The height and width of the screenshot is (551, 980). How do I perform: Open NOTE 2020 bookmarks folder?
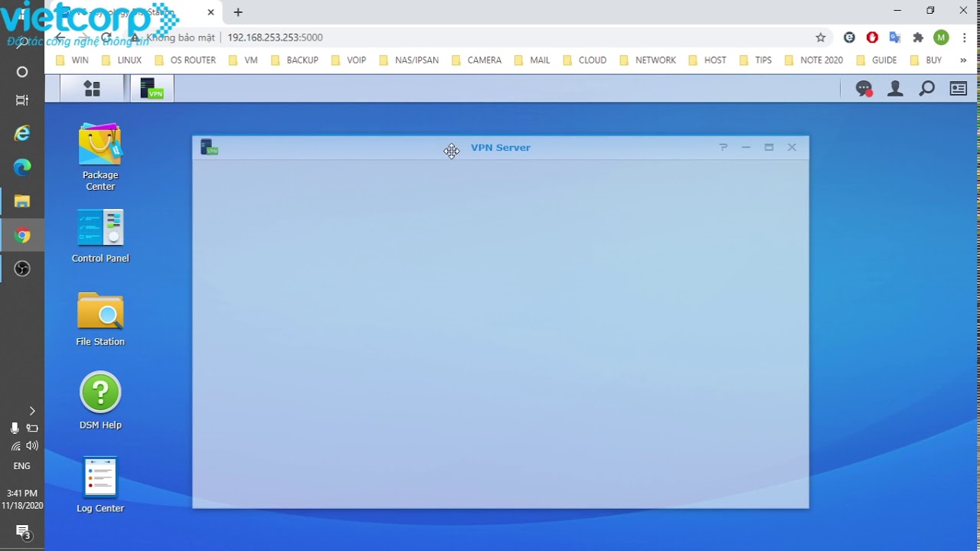point(814,60)
